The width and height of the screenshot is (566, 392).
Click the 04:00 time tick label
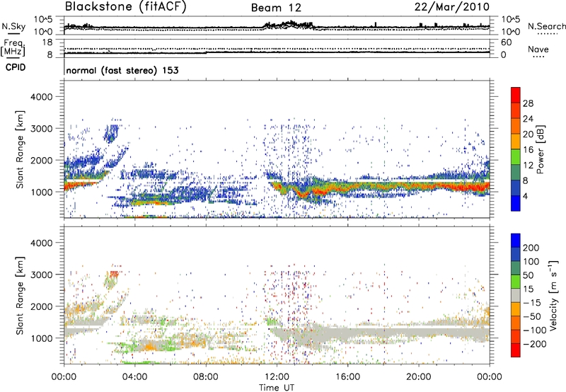[134, 377]
